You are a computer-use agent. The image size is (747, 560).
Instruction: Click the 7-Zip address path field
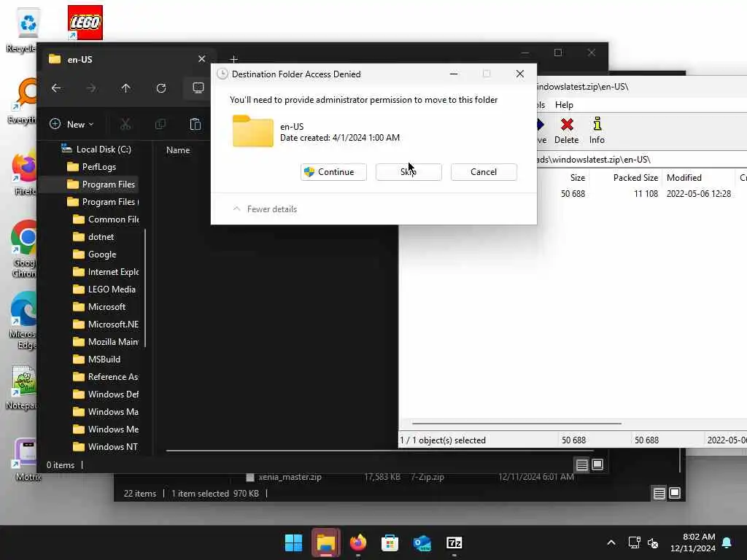coord(641,160)
